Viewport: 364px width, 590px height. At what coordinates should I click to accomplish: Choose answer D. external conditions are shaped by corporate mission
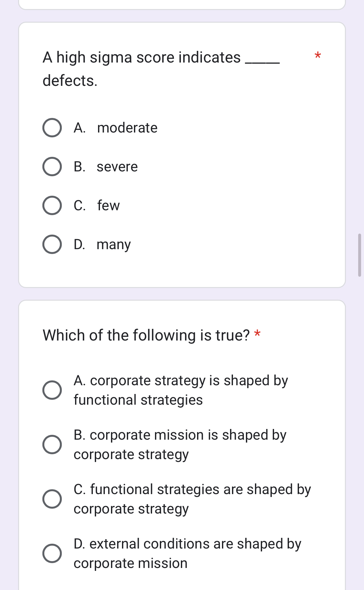(x=53, y=553)
